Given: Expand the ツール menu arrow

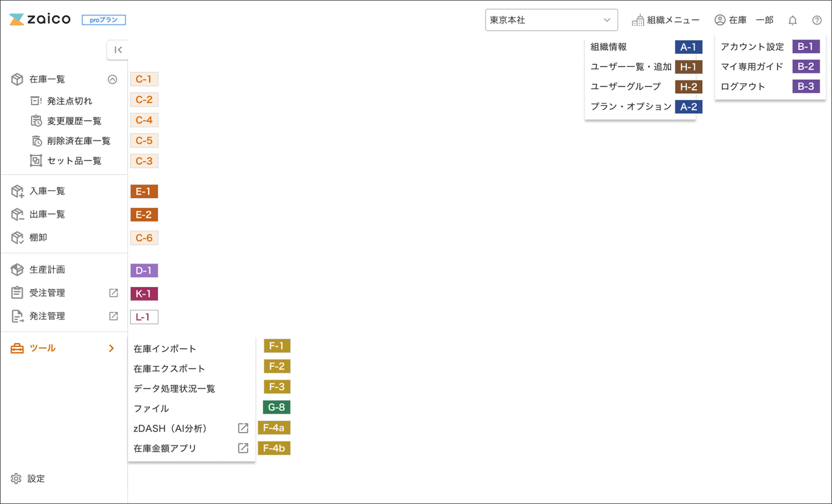Looking at the screenshot, I should [111, 348].
